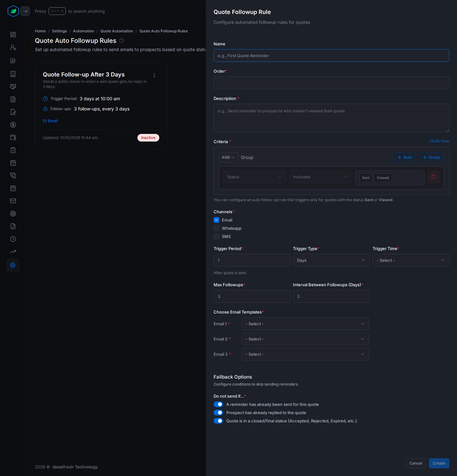Open the target goals icon in sidebar
This screenshot has height=476, width=457.
coord(13,214)
